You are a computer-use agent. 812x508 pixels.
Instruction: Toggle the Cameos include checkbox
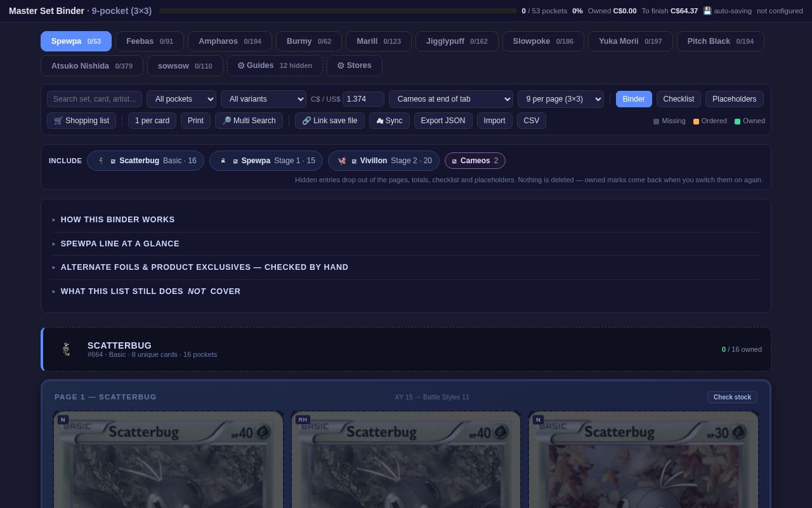click(454, 161)
